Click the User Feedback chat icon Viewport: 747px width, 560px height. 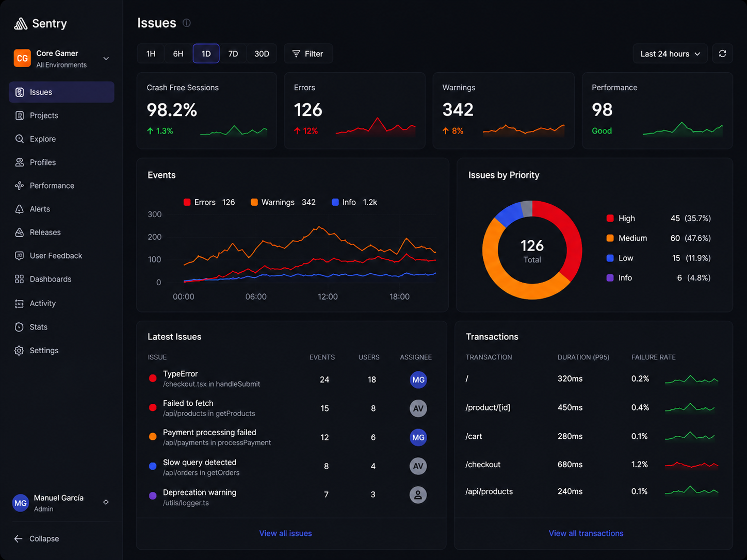click(20, 256)
